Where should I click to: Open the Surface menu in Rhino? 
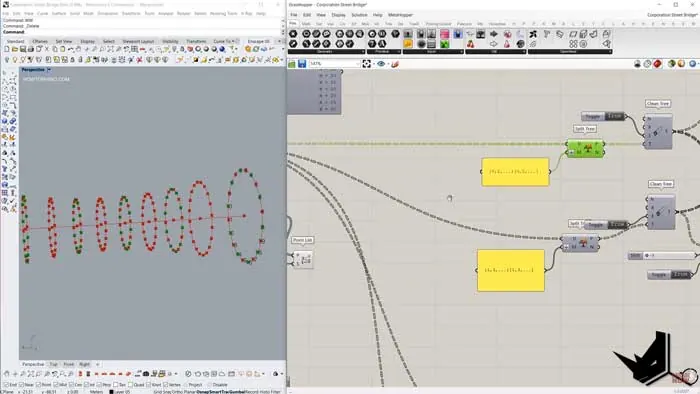[58, 13]
